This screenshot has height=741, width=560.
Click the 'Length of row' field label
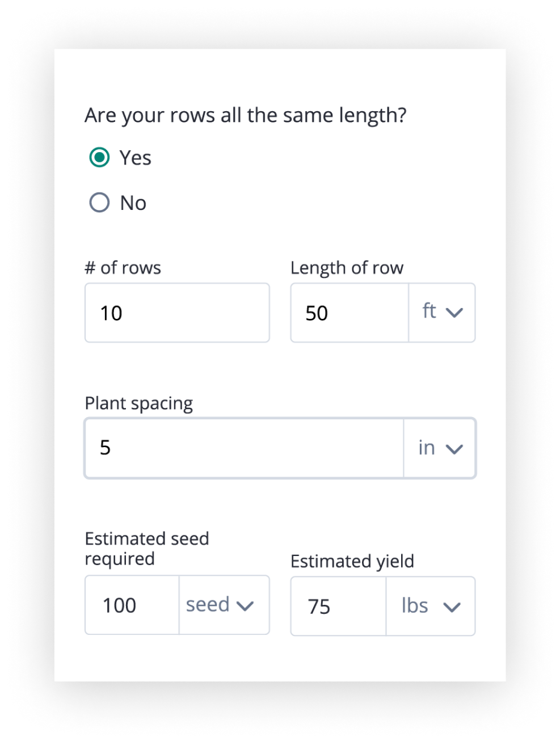tap(347, 268)
